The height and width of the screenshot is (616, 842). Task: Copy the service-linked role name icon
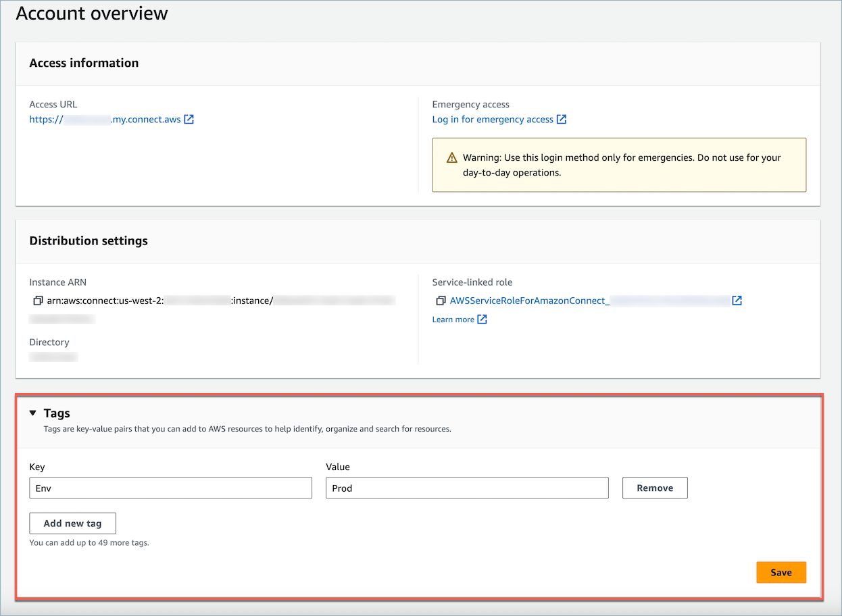pos(441,301)
